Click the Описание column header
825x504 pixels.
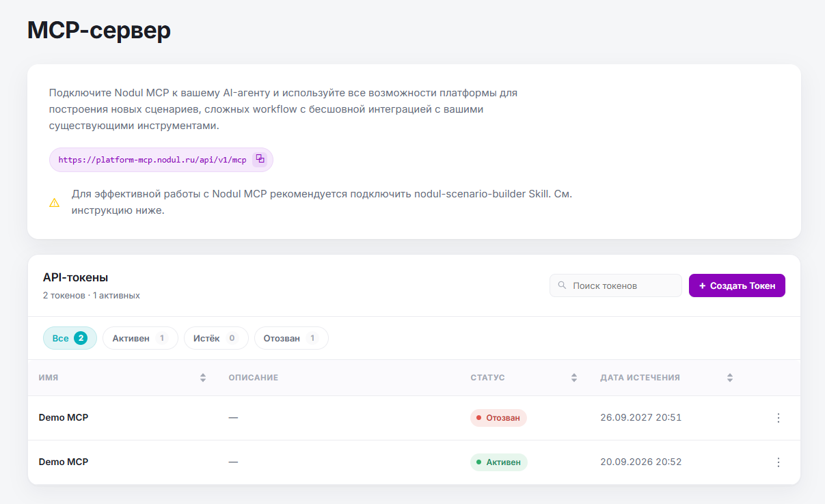click(254, 378)
